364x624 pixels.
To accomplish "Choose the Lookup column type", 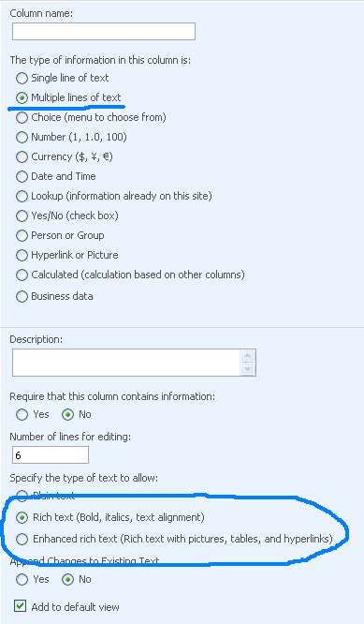I will pyautogui.click(x=22, y=196).
